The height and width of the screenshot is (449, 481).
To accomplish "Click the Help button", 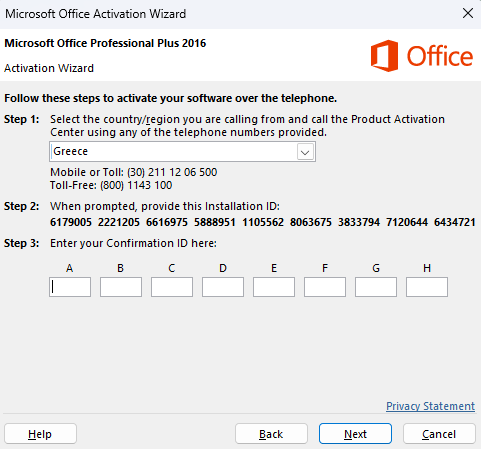I will (x=40, y=434).
